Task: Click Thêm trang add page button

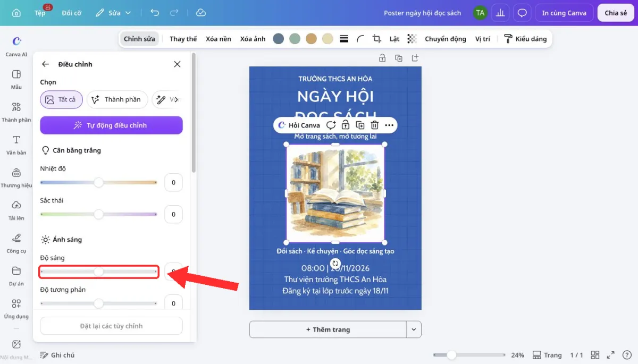Action: coord(328,329)
